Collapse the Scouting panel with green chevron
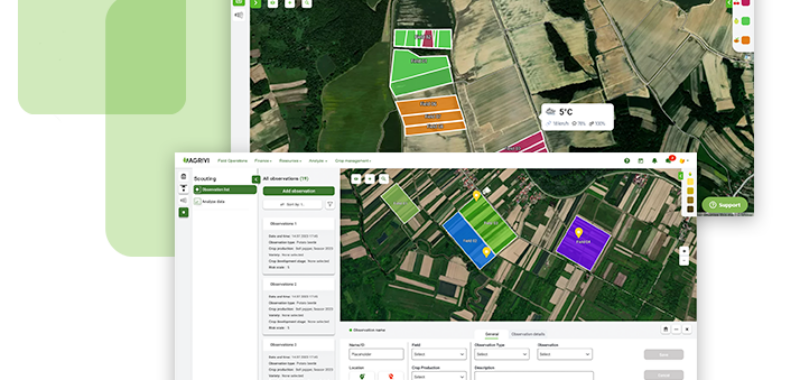 click(256, 180)
